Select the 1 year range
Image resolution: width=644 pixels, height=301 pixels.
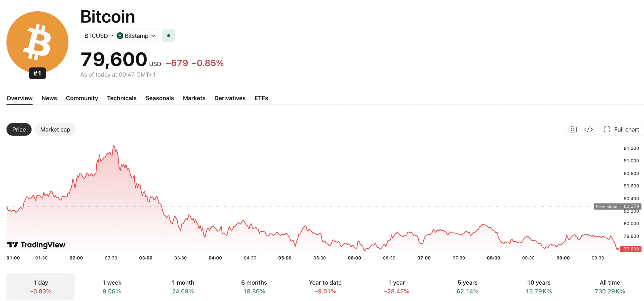coord(396,287)
